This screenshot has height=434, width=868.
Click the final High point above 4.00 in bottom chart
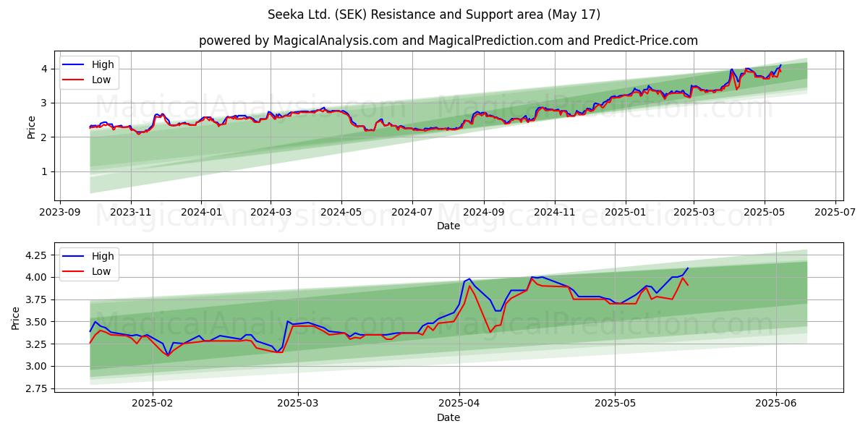click(688, 268)
